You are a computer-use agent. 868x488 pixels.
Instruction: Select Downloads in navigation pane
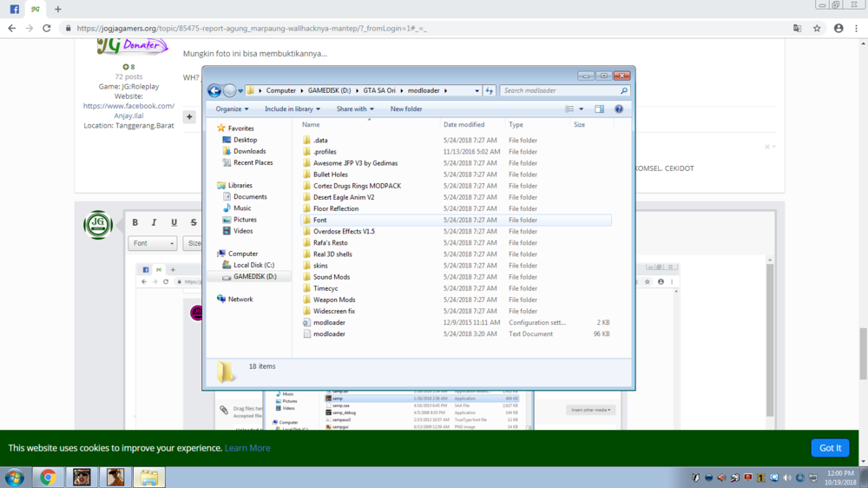coord(249,151)
